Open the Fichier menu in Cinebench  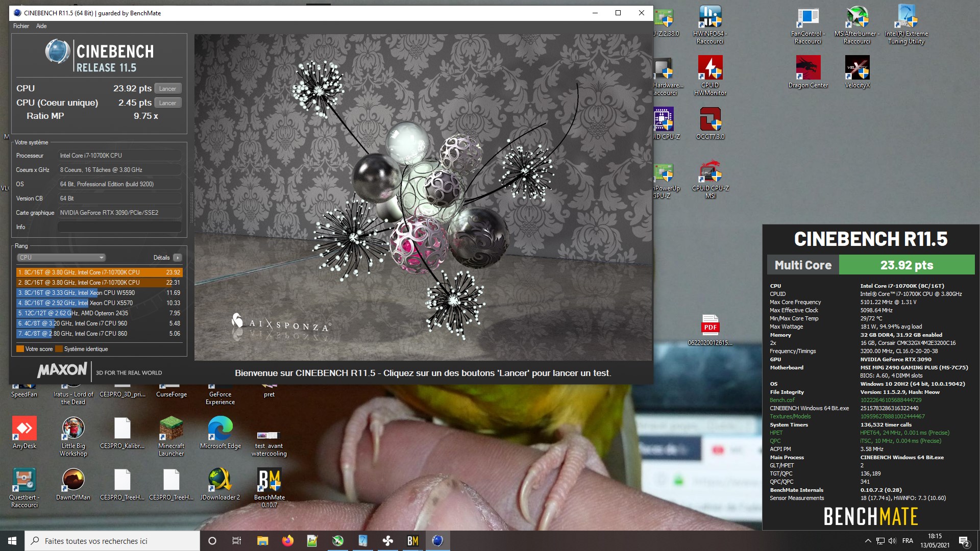(x=21, y=26)
